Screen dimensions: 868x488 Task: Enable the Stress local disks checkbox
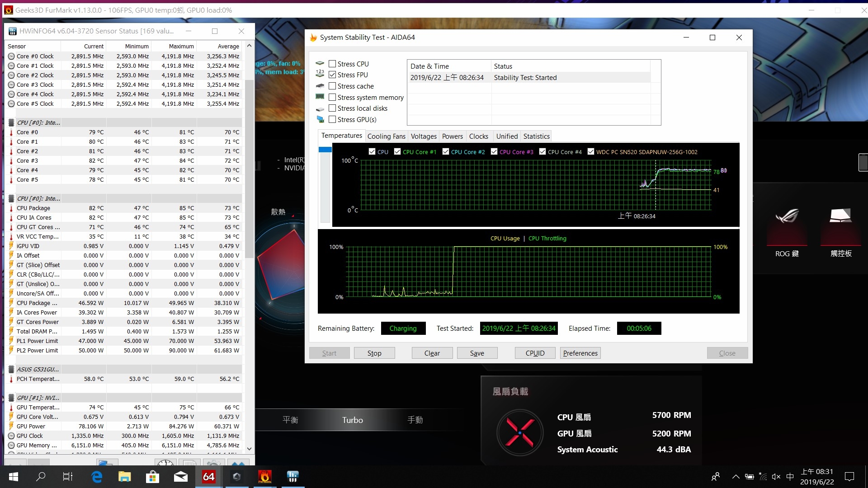coord(332,108)
